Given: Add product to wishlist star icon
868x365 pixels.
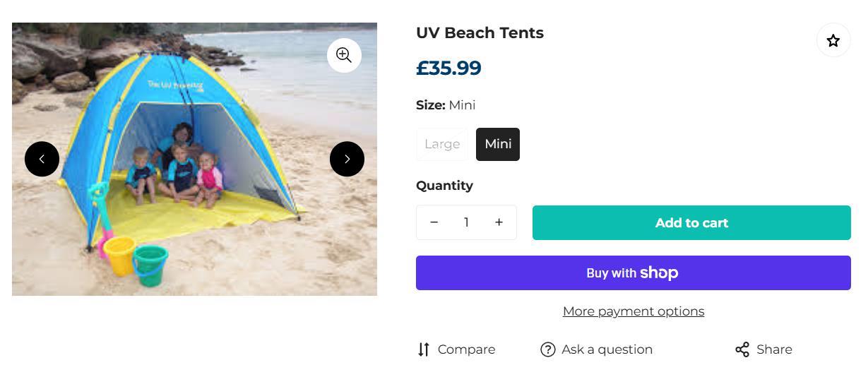Looking at the screenshot, I should click(x=833, y=41).
